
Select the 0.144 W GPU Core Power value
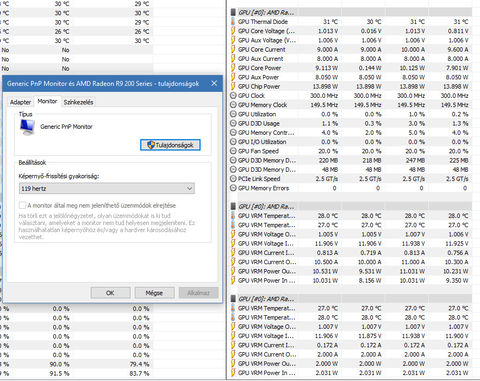(370, 68)
